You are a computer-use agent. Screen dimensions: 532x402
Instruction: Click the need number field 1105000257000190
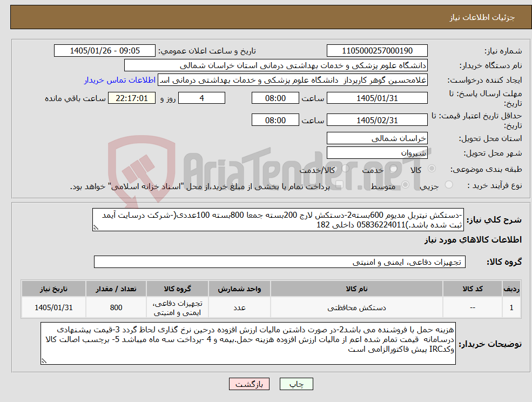[377, 51]
